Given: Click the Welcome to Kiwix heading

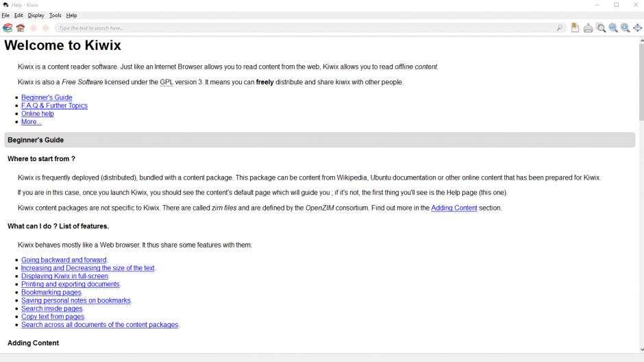Looking at the screenshot, I should tap(63, 45).
